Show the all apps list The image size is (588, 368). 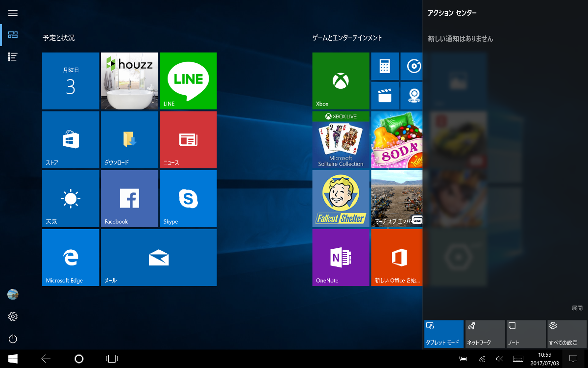click(13, 57)
